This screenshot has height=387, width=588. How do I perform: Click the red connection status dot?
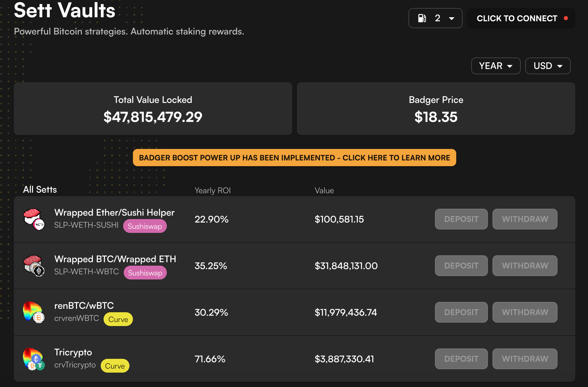(x=566, y=18)
